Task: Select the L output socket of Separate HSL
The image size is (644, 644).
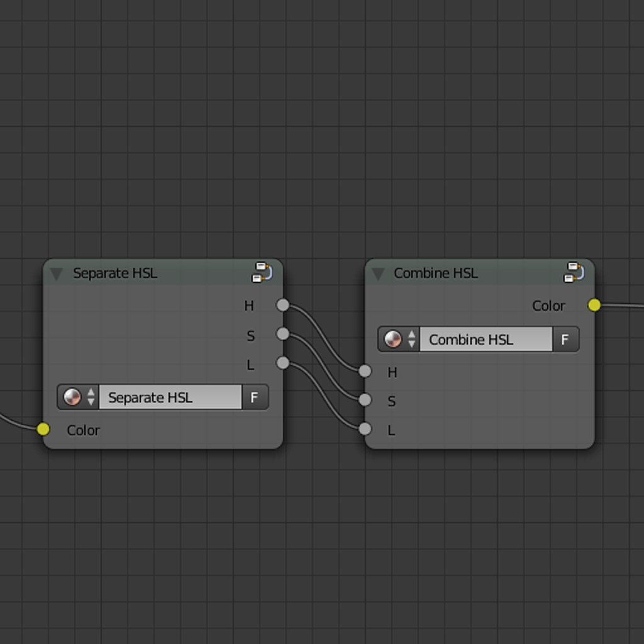Action: tap(283, 362)
